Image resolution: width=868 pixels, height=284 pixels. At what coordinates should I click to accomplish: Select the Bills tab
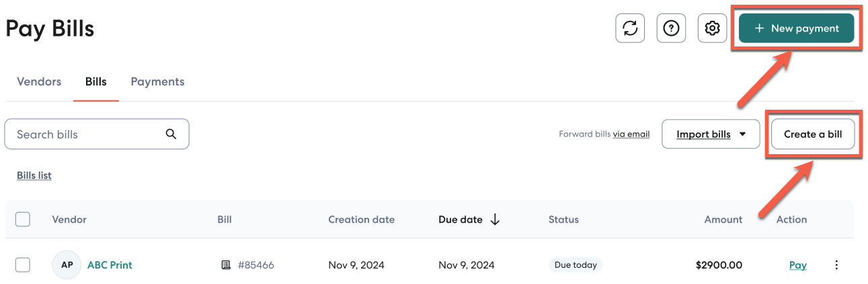(x=95, y=81)
